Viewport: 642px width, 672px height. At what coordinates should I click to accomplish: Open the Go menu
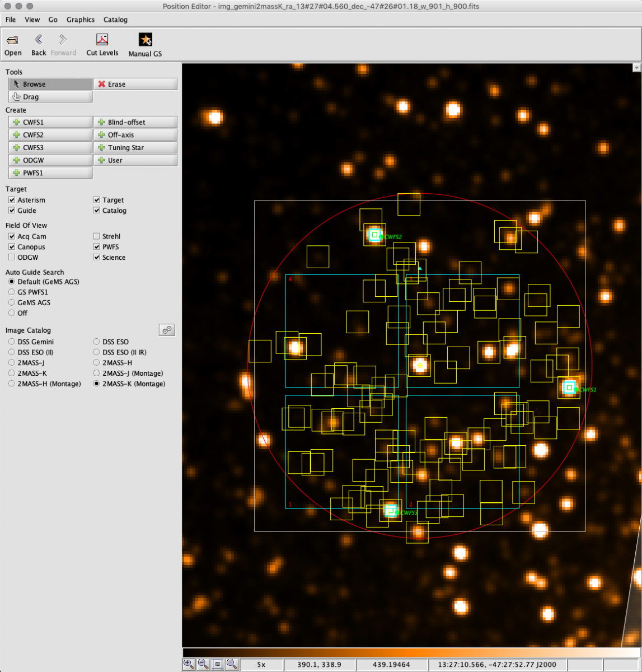pos(53,20)
